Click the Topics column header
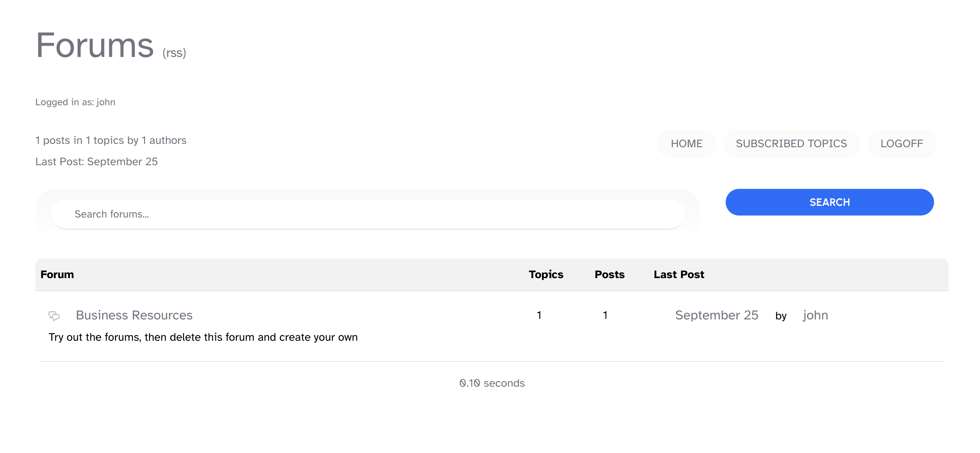980x453 pixels. [546, 274]
